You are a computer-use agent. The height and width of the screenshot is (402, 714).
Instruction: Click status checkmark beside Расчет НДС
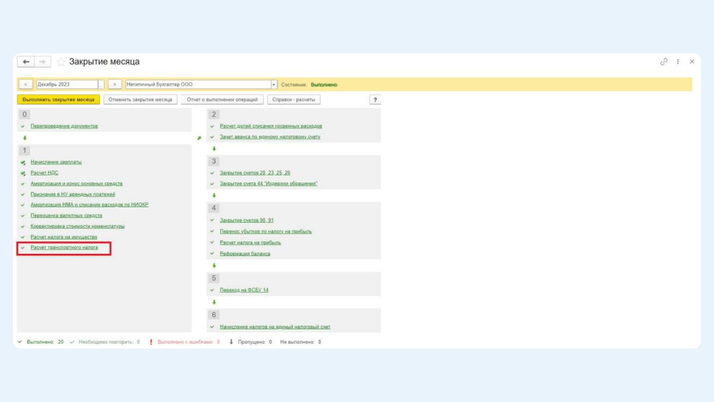pyautogui.click(x=23, y=173)
